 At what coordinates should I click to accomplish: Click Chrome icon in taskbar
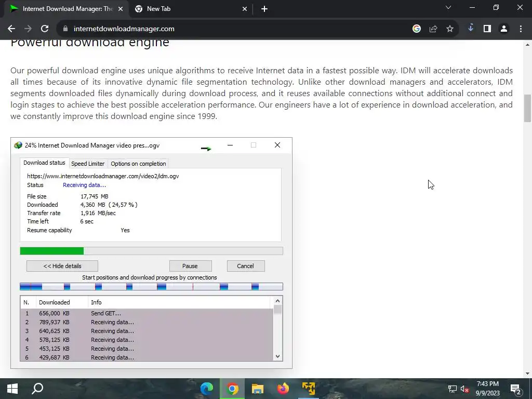(232, 389)
